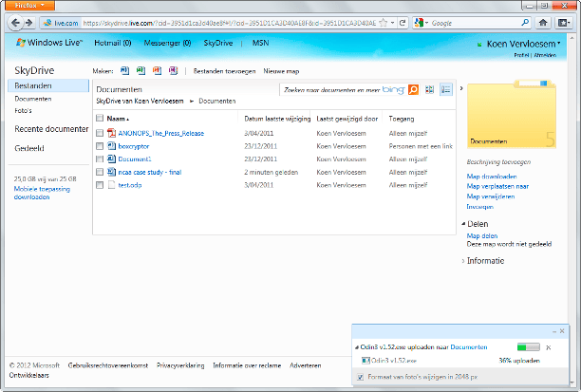Cancel the Odin3 upload with X
The height and width of the screenshot is (392, 581).
549,347
